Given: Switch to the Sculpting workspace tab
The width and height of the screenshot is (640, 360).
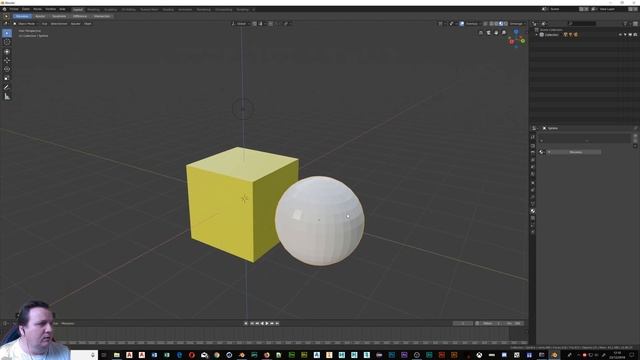Looking at the screenshot, I should click(x=110, y=9).
